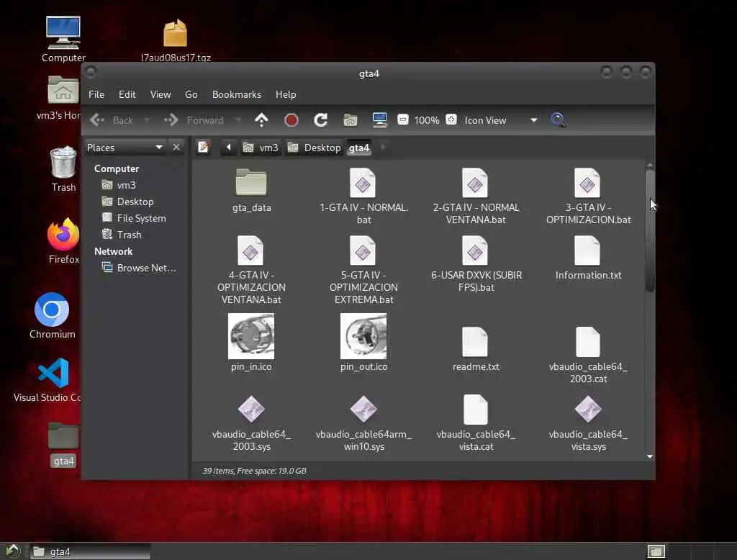Viewport: 737px width, 560px height.
Task: Open Desktop in Places sidebar
Action: [x=128, y=202]
